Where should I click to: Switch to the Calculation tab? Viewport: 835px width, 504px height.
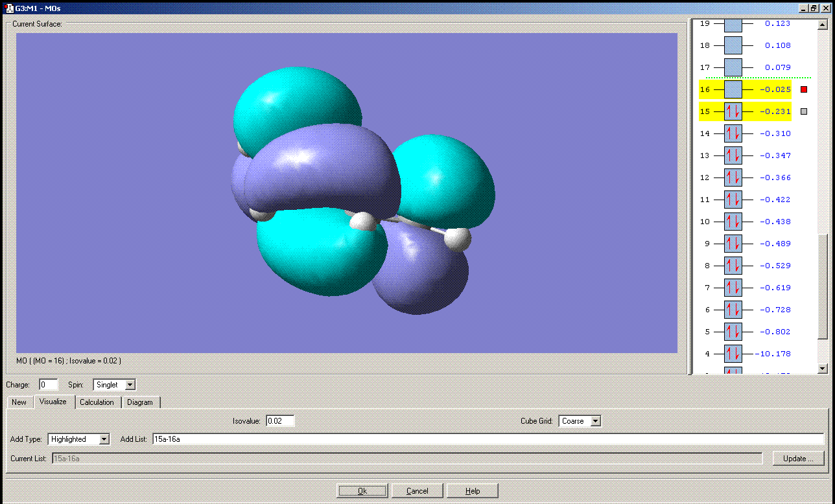point(97,402)
